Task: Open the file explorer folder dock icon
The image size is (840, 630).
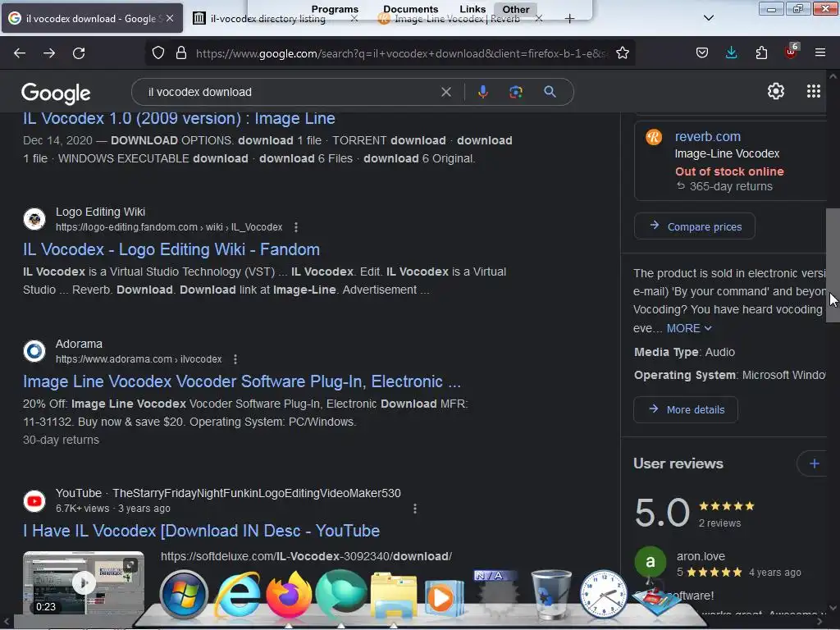Action: [x=394, y=596]
